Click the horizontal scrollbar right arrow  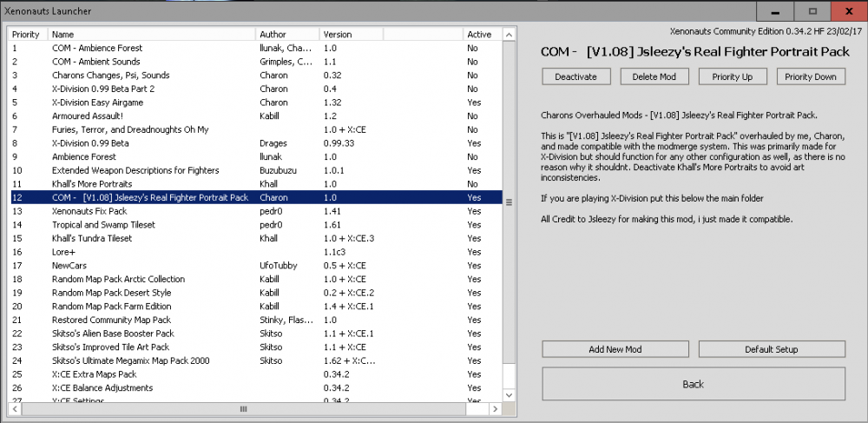[x=495, y=409]
